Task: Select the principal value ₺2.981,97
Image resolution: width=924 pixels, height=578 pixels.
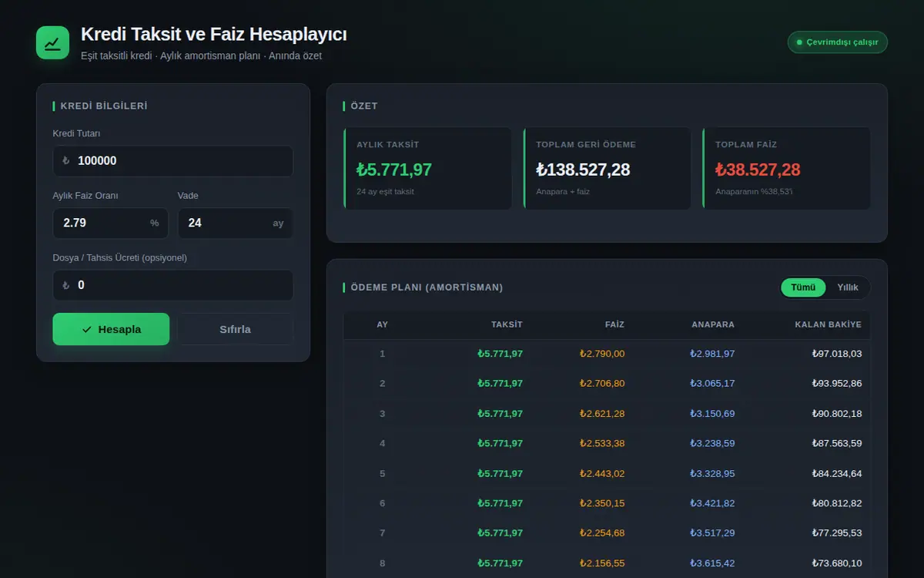Action: 712,354
